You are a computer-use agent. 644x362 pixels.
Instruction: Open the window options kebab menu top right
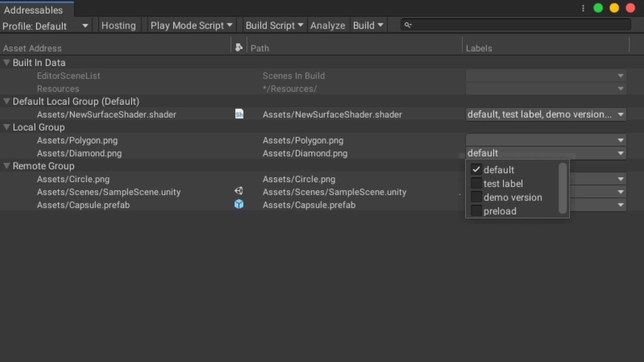[x=583, y=7]
